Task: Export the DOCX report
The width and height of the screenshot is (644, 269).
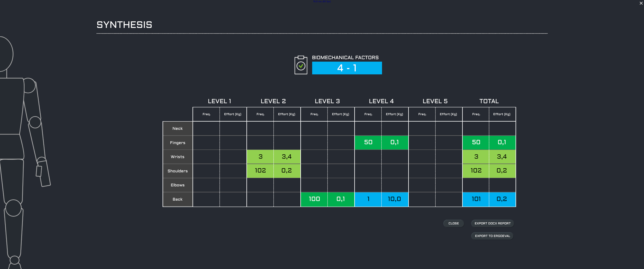Action: 492,223
